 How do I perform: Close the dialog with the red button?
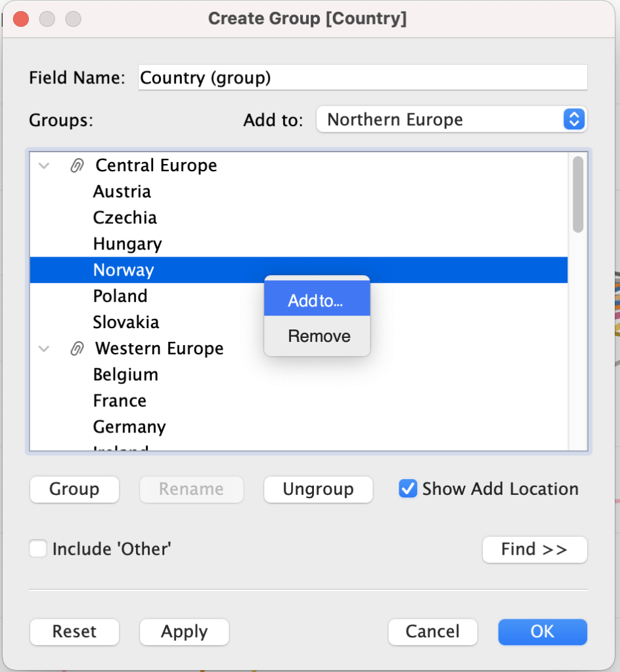click(21, 19)
